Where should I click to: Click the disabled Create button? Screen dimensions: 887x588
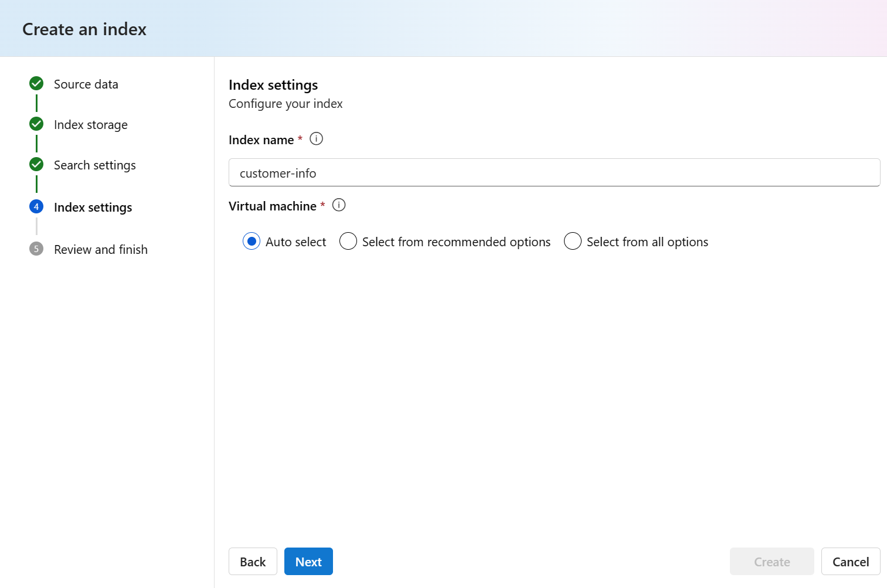pos(772,562)
